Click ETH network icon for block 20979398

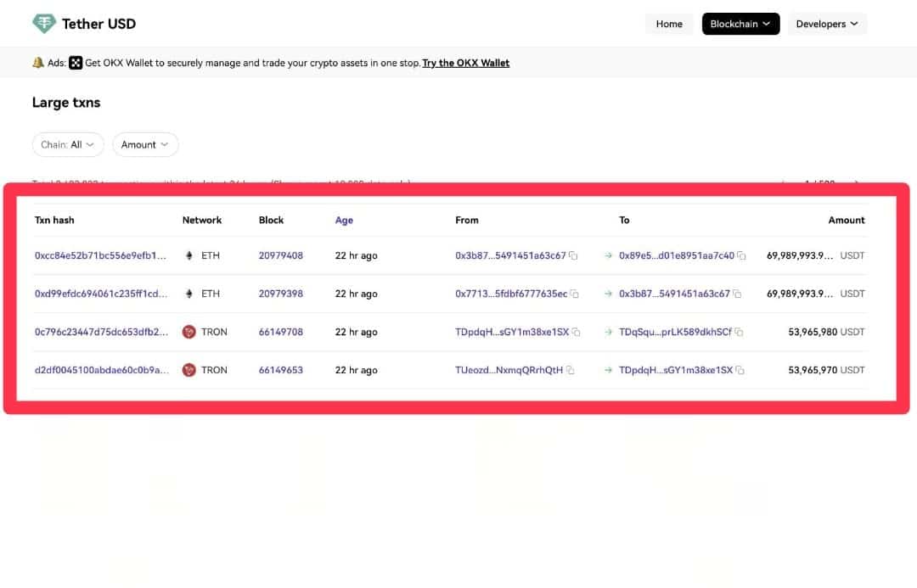coord(188,294)
